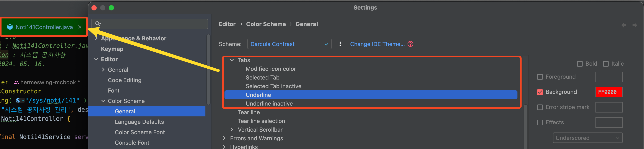The image size is (644, 149).
Task: Select the Selected Tab inactive entry
Action: 273,86
